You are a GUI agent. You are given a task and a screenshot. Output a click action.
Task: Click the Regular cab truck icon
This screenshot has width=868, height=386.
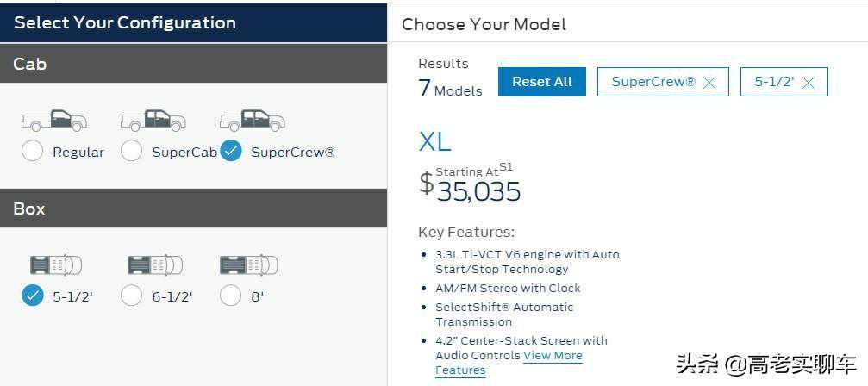pos(53,121)
